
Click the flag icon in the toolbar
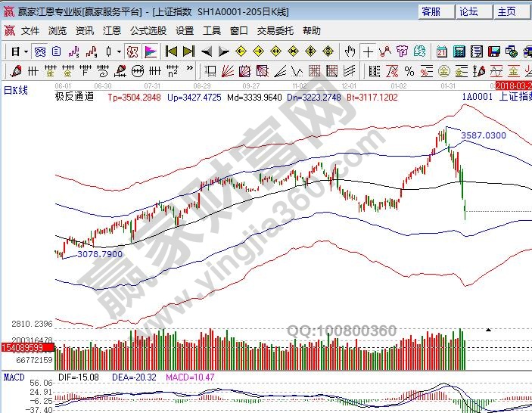click(151, 51)
